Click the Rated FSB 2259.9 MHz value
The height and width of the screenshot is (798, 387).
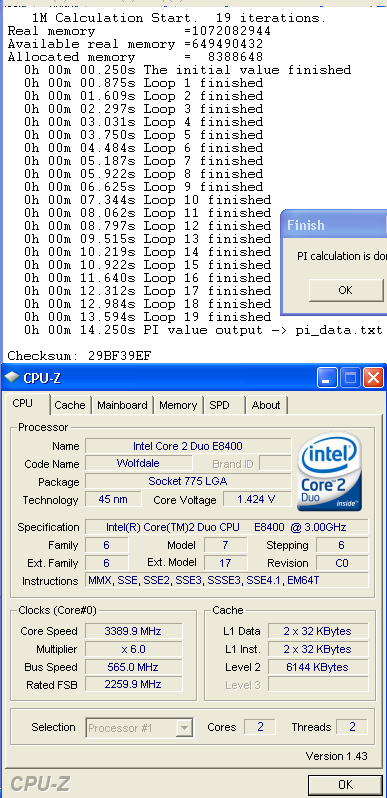[x=133, y=685]
